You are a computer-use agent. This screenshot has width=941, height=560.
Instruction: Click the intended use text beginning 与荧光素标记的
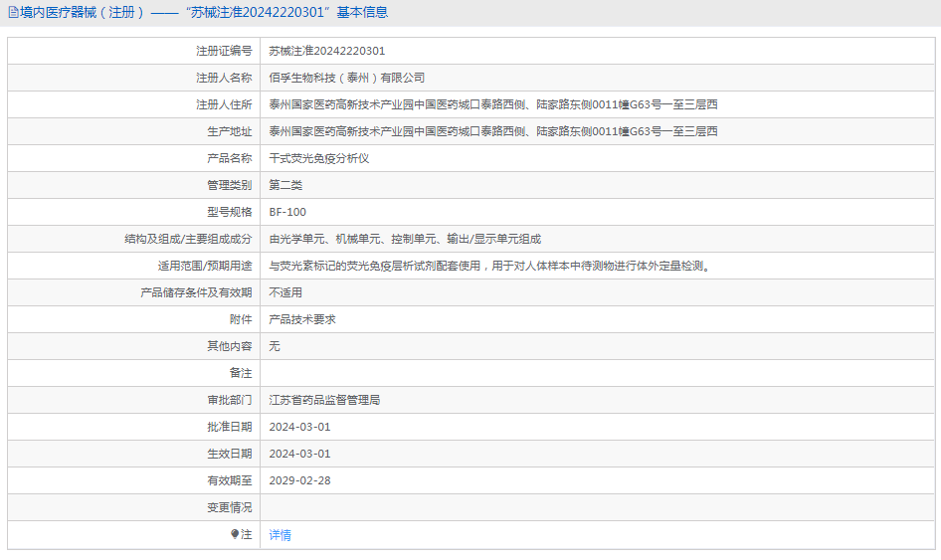491,266
